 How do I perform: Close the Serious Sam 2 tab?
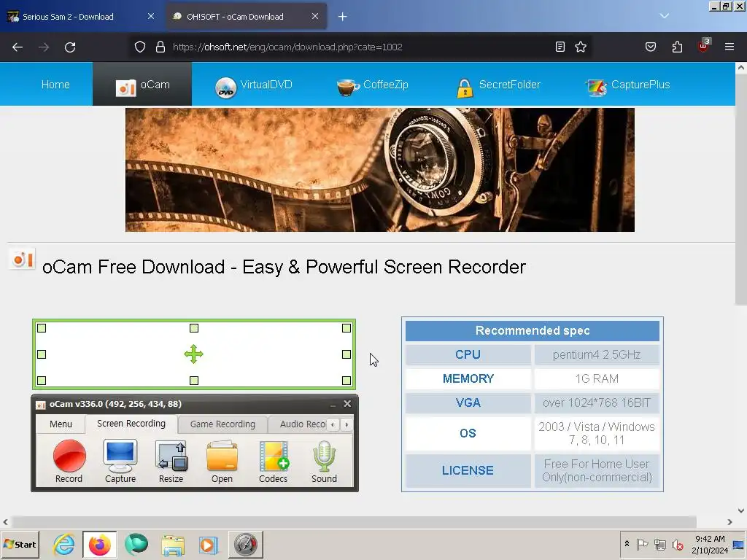[151, 16]
